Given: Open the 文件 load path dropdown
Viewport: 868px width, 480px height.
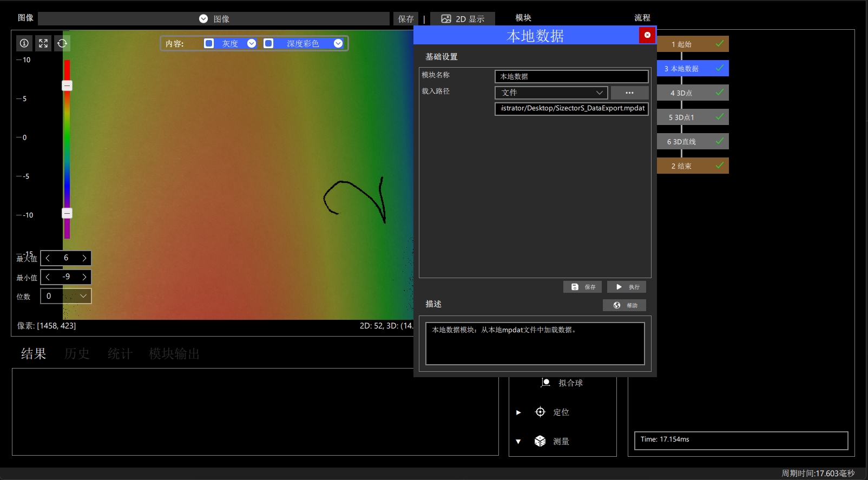Looking at the screenshot, I should click(551, 93).
